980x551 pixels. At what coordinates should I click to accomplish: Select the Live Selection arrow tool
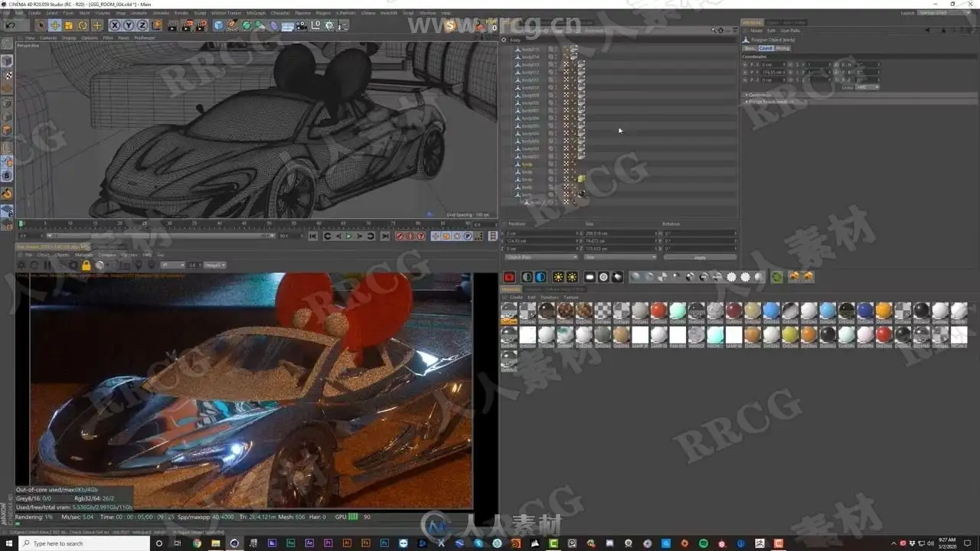pyautogui.click(x=41, y=25)
